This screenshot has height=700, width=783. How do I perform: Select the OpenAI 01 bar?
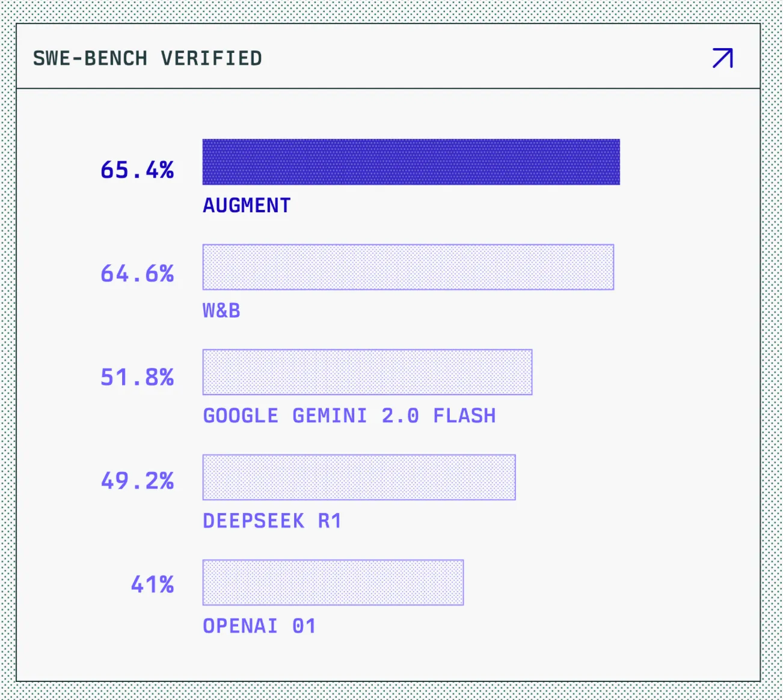click(x=333, y=583)
